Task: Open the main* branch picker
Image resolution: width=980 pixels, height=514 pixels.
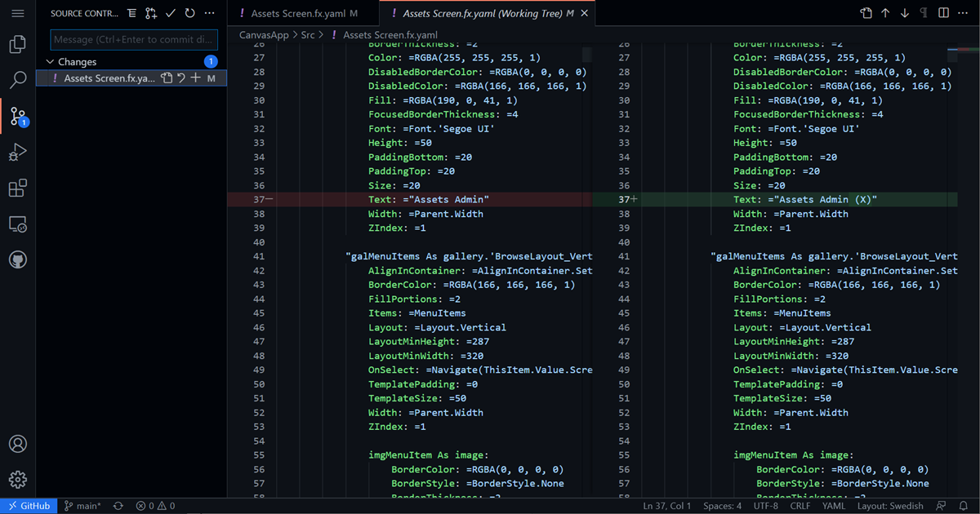Action: tap(82, 506)
